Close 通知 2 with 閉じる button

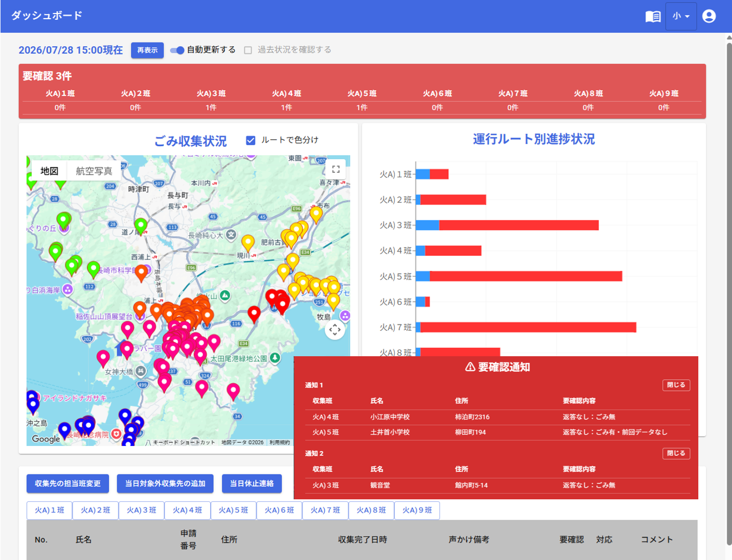click(x=676, y=453)
